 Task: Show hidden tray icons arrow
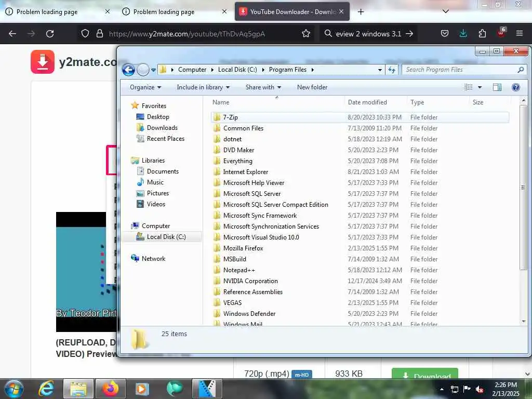coord(442,390)
